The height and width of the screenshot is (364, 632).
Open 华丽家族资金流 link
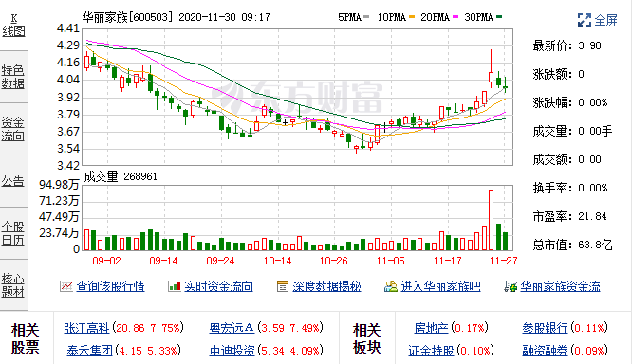[x=560, y=286]
